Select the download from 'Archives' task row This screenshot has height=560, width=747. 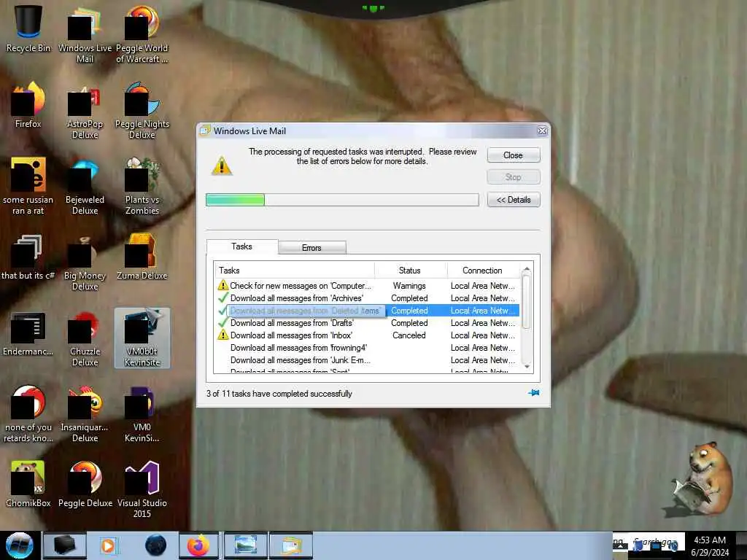click(x=367, y=298)
